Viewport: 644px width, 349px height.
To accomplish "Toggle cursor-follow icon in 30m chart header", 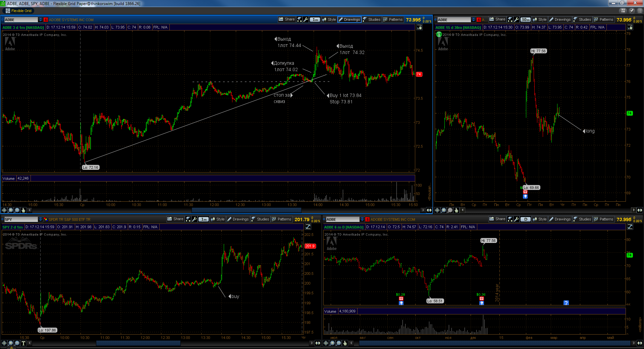I will click(x=630, y=27).
